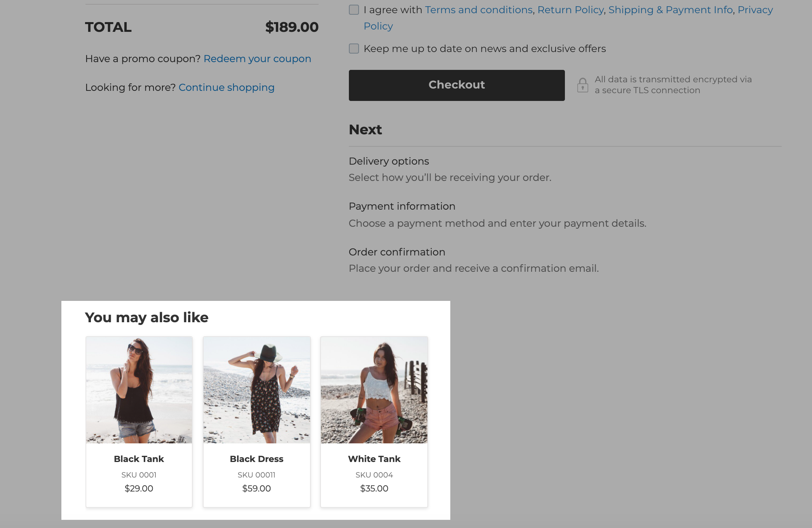Click Continue shopping
Viewport: 812px width, 528px height.
[227, 87]
